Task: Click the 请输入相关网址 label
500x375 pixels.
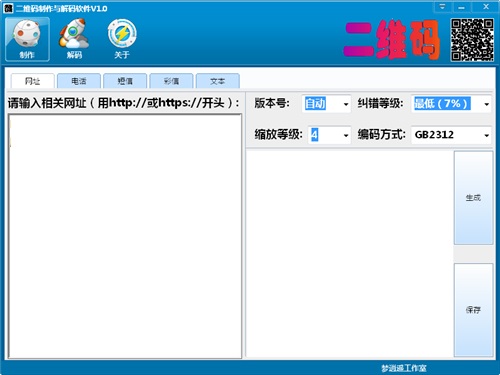Action: click(x=123, y=103)
